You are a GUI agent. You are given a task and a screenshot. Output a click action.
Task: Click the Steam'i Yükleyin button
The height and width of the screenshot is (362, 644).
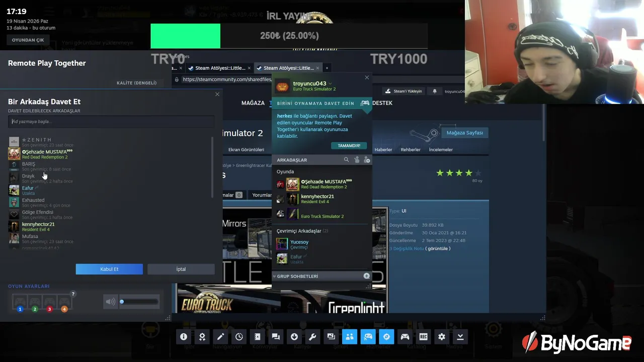(x=404, y=91)
